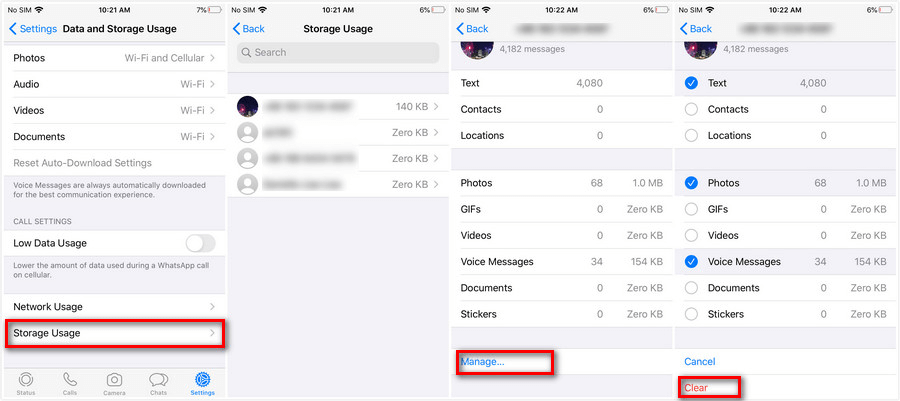Viewport: 900px width, 401px height.
Task: Open the Status tab icon
Action: [x=25, y=380]
